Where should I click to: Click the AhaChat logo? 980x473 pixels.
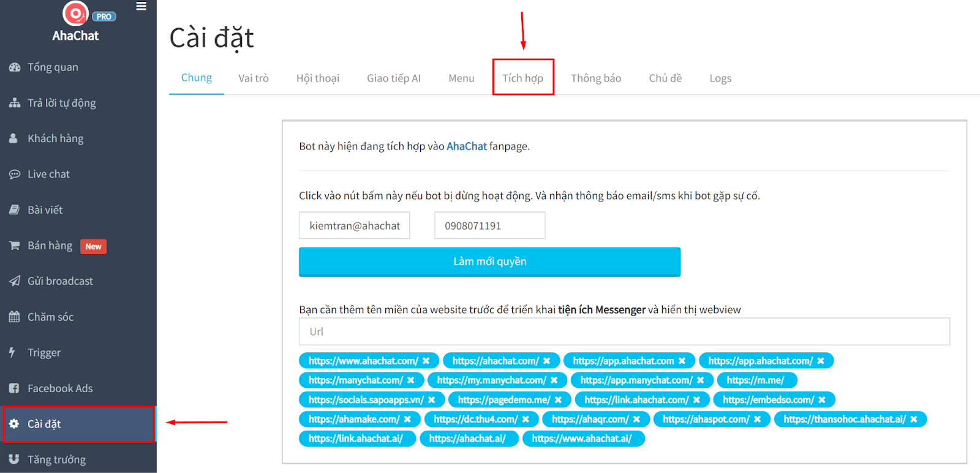point(76,13)
